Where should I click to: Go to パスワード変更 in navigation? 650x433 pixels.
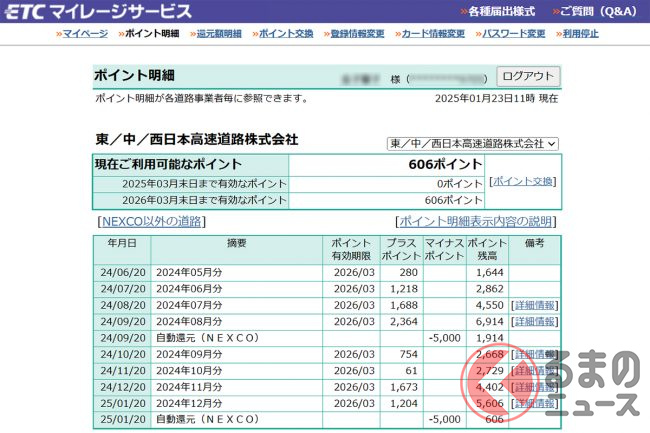[x=513, y=33]
